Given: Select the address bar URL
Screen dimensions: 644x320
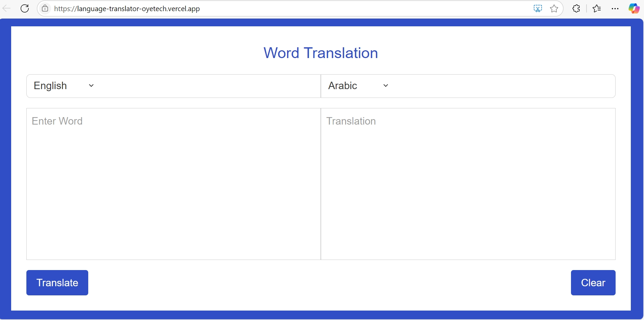Looking at the screenshot, I should (x=127, y=8).
